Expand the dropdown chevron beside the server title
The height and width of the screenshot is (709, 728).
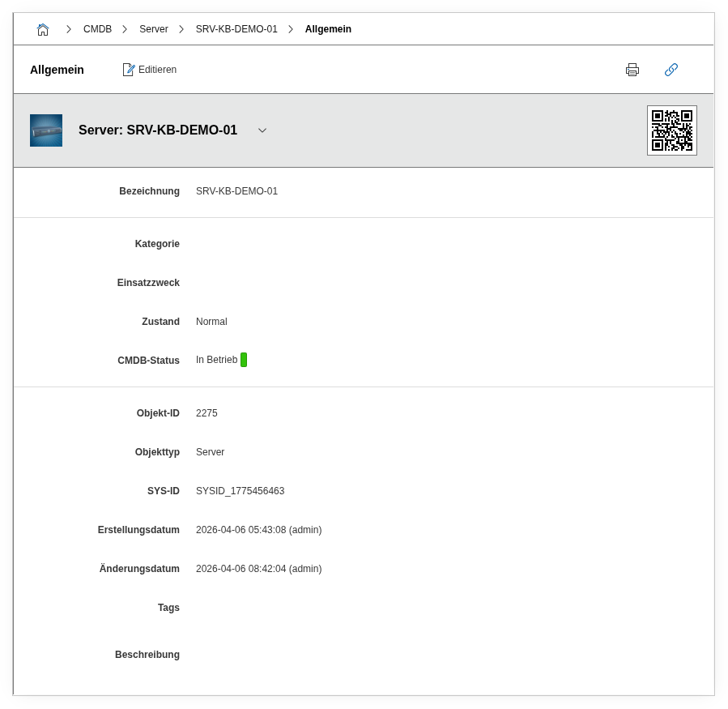pos(262,130)
